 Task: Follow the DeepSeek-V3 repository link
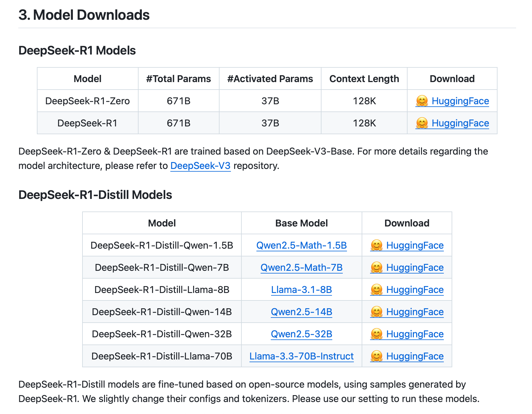(200, 166)
